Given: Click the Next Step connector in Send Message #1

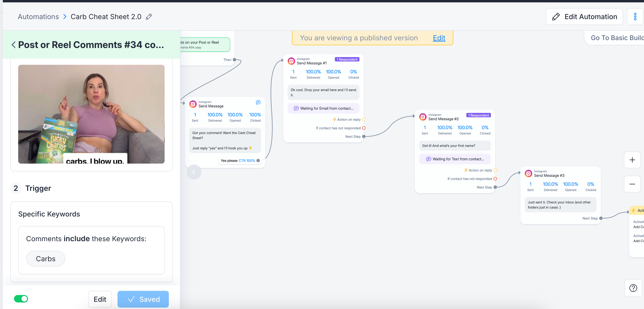Looking at the screenshot, I should tap(364, 137).
